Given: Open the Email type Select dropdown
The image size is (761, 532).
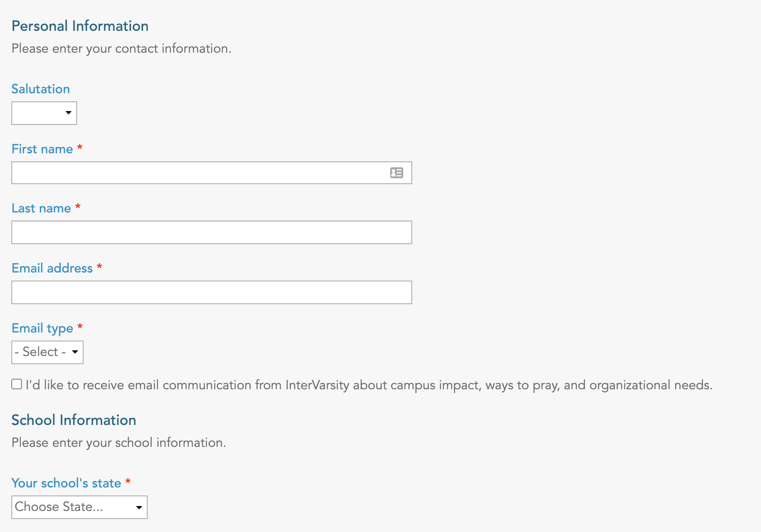Looking at the screenshot, I should coord(47,352).
